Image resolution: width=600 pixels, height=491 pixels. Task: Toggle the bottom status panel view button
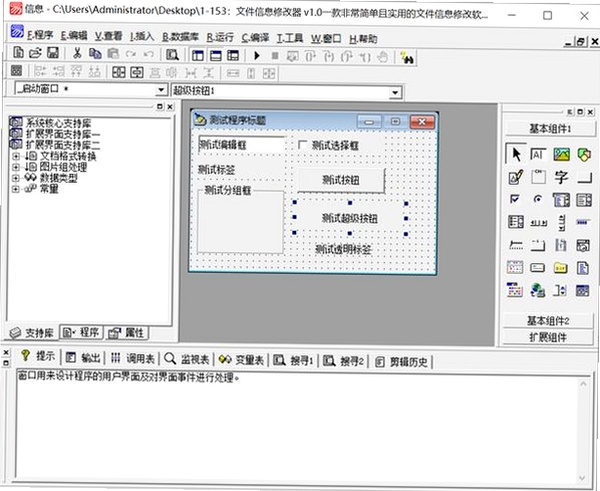(x=216, y=56)
